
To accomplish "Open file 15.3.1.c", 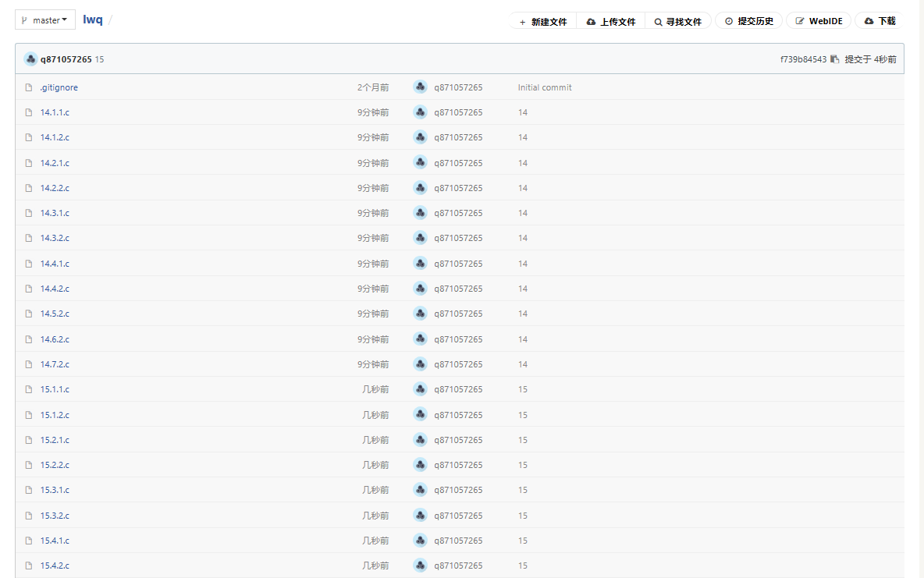I will click(55, 490).
